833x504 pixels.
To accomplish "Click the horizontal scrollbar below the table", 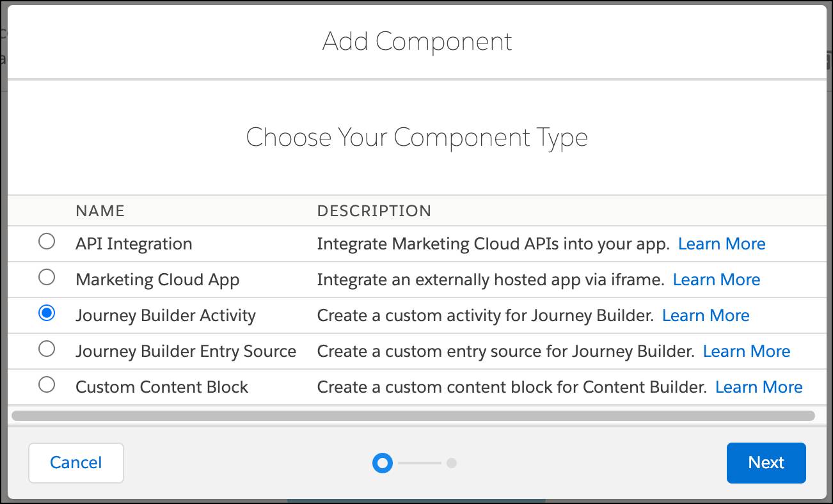I will click(413, 416).
